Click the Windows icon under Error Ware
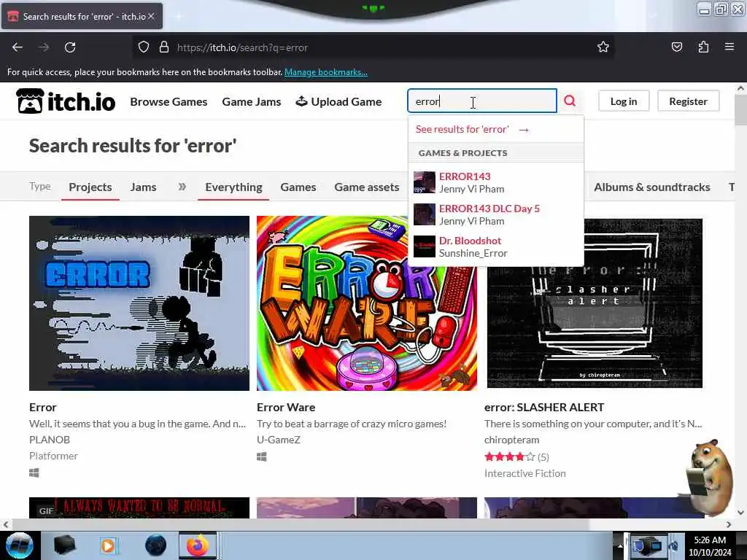Image resolution: width=747 pixels, height=560 pixels. (262, 456)
